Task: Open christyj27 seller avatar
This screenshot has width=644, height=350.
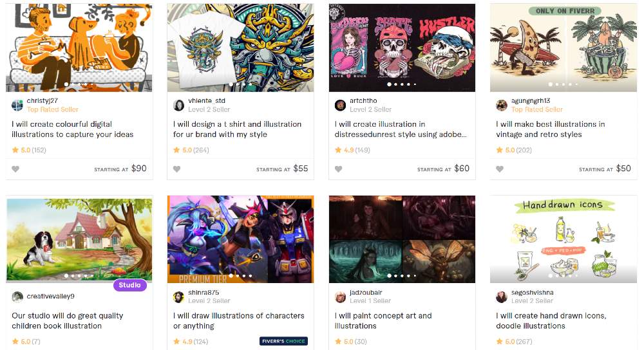Action: [x=17, y=105]
